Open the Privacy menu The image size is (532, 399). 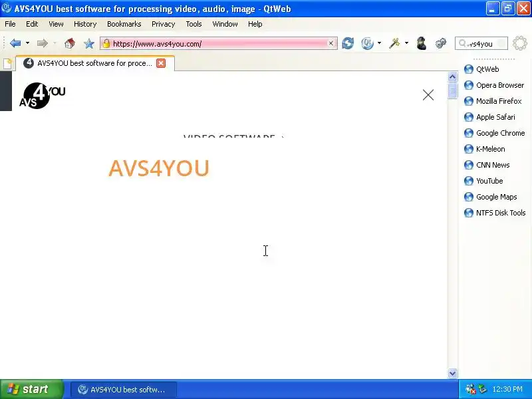point(163,24)
